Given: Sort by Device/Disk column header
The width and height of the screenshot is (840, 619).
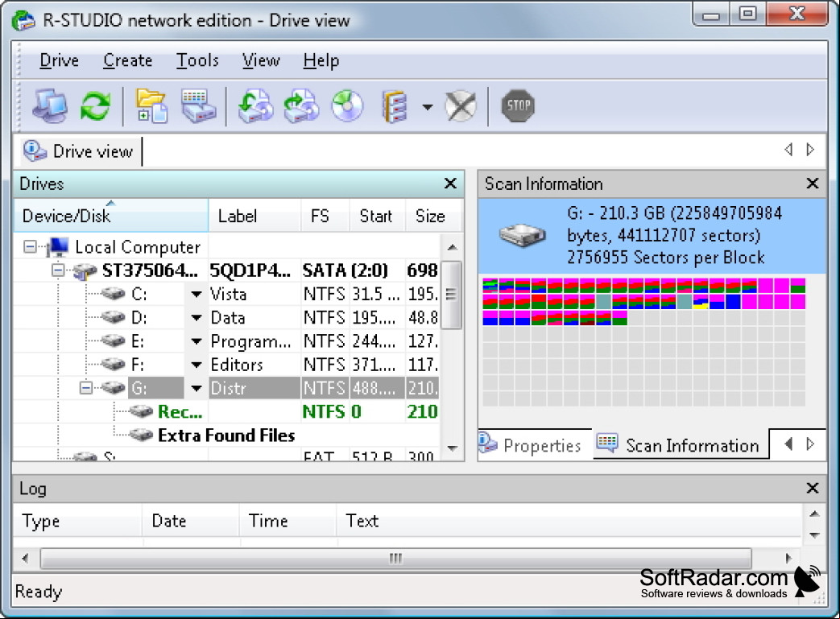Looking at the screenshot, I should pyautogui.click(x=111, y=216).
